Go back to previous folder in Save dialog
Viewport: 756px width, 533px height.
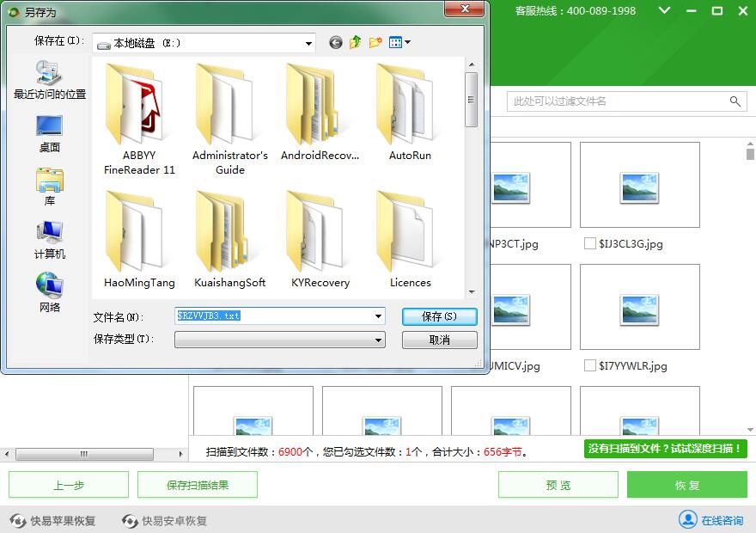(x=335, y=42)
